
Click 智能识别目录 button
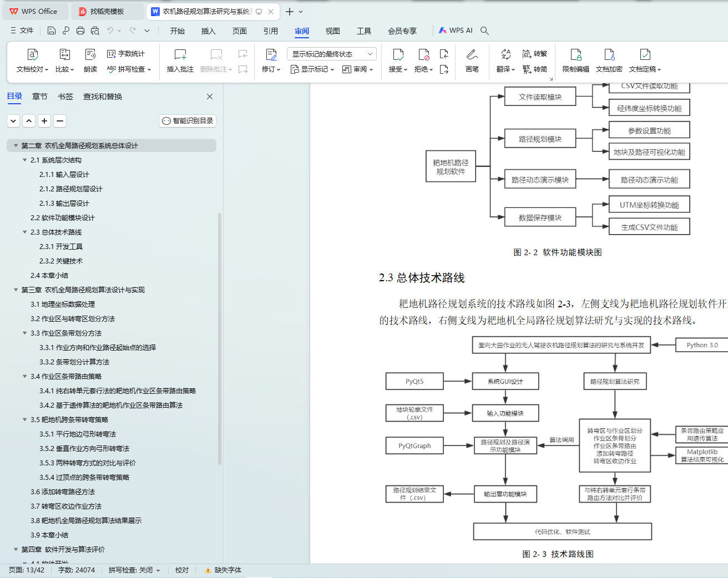188,120
